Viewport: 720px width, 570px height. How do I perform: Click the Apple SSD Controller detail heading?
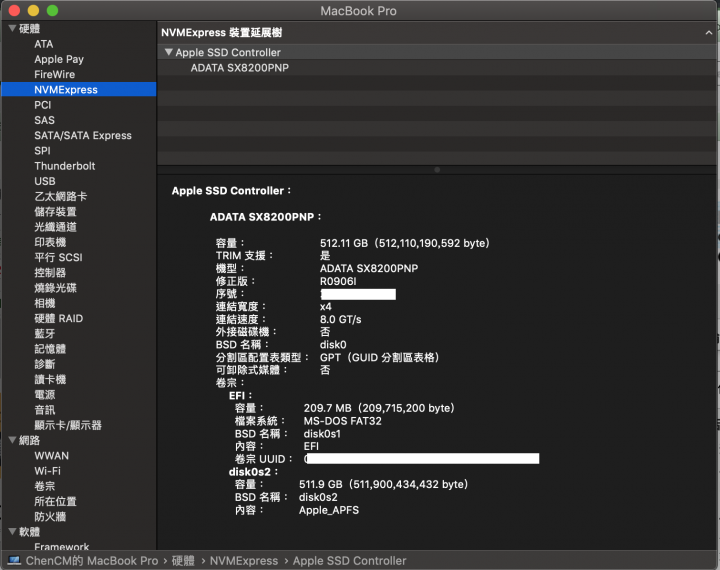[231, 191]
